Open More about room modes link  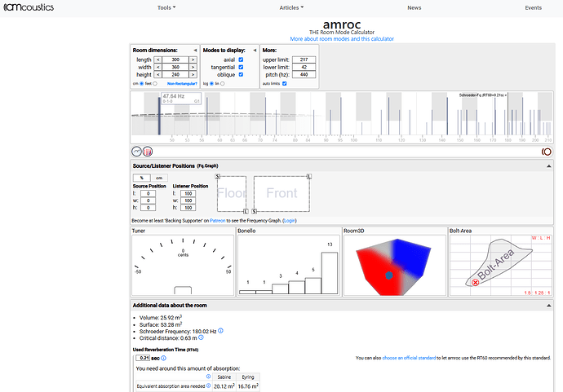coord(342,39)
